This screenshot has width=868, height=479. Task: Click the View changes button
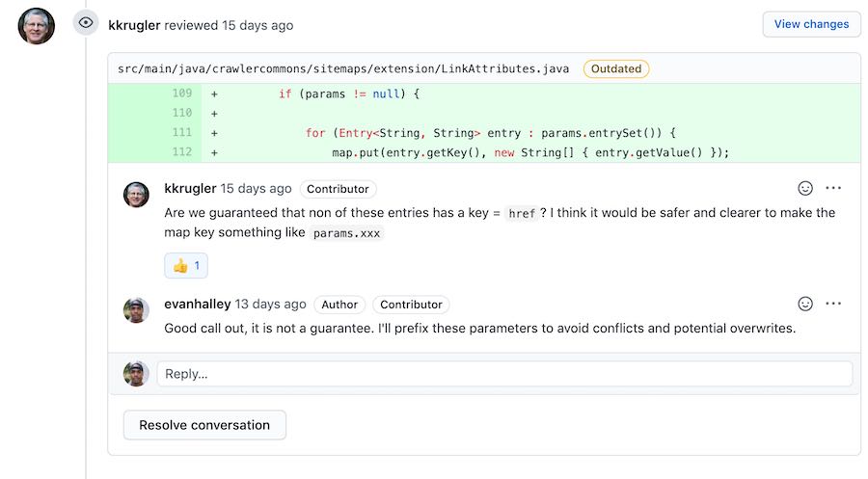[x=811, y=24]
